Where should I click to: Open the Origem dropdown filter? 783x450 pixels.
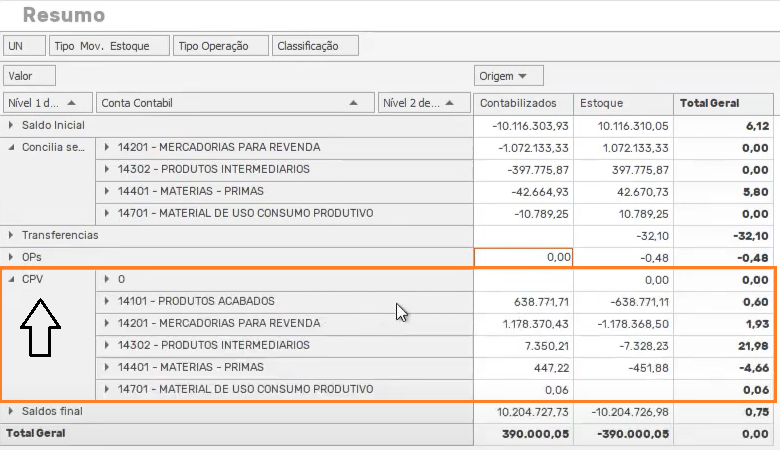click(509, 76)
